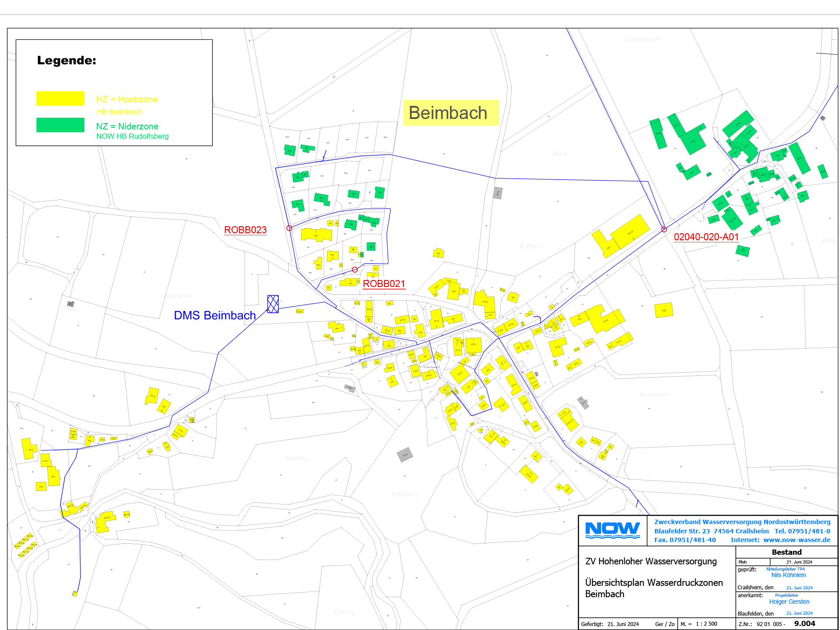Click the NOW company logo
This screenshot has width=840, height=630.
pos(612,530)
